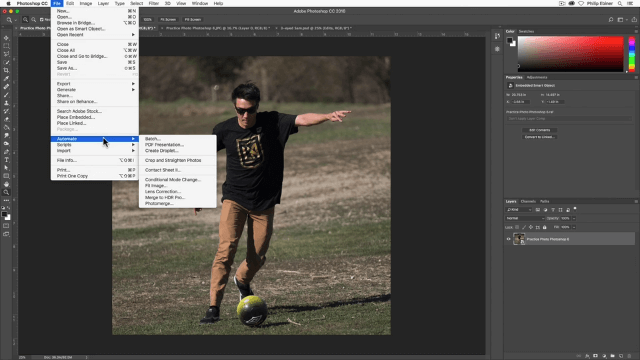Viewport: 640px width, 360px height.
Task: Choose Contact Sheet II from submenu
Action: pyautogui.click(x=178, y=170)
